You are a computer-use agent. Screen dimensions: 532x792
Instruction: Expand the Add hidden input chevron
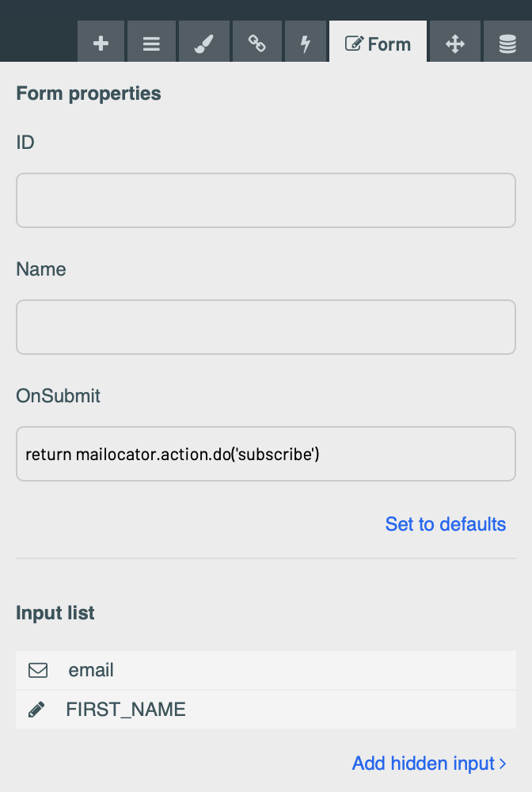coord(503,763)
